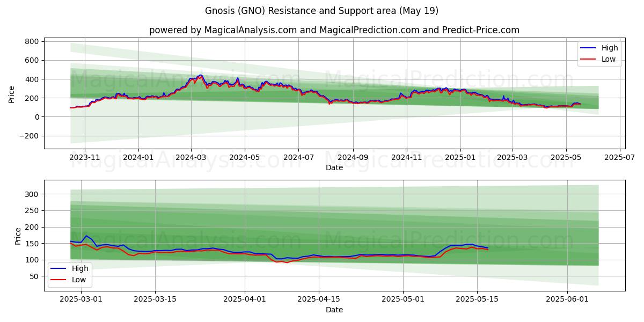Click the '2024-05' tick label on the top chart

click(245, 158)
